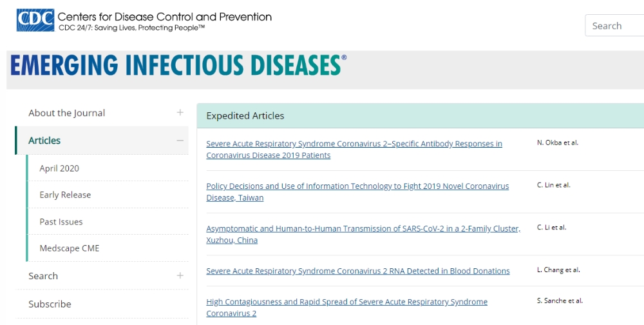The image size is (644, 325).
Task: Expand the Search sidebar section
Action: [180, 275]
